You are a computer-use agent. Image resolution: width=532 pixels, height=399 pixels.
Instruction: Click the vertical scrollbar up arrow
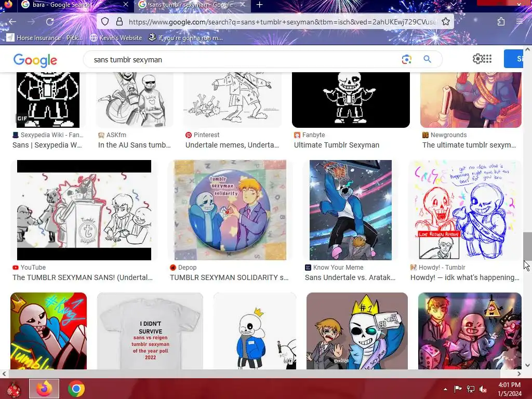(x=528, y=49)
